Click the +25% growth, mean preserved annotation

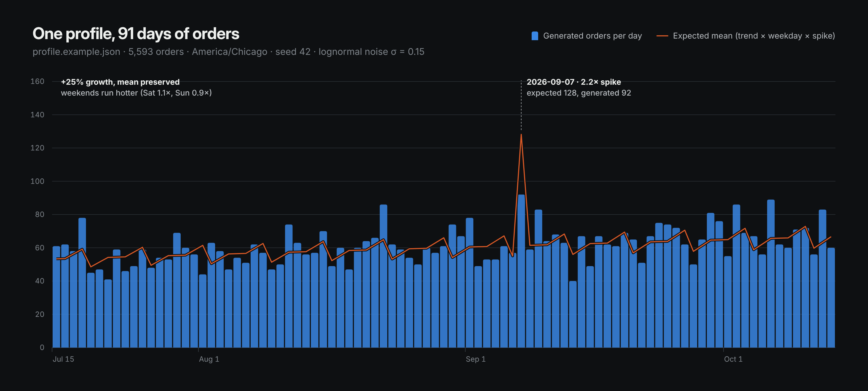coord(120,82)
